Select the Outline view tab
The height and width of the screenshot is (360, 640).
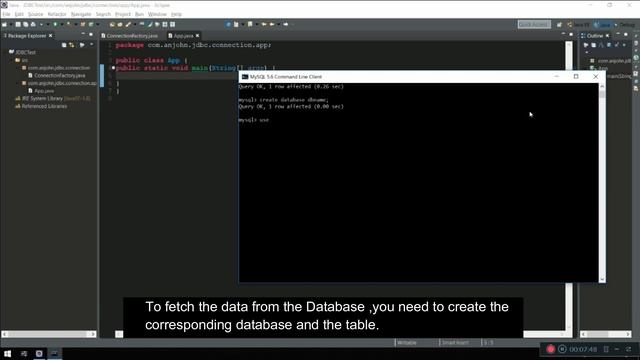click(x=595, y=36)
